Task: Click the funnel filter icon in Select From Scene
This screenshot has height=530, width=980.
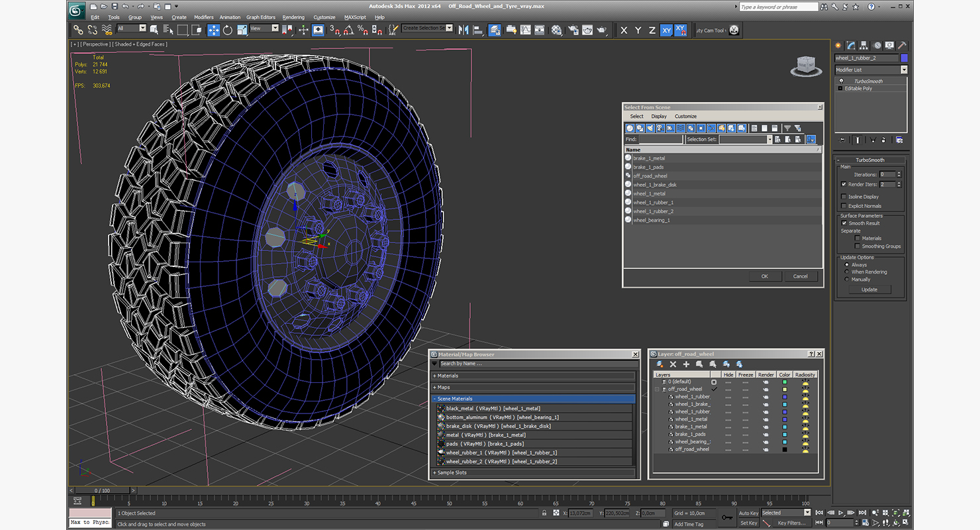Action: [787, 128]
